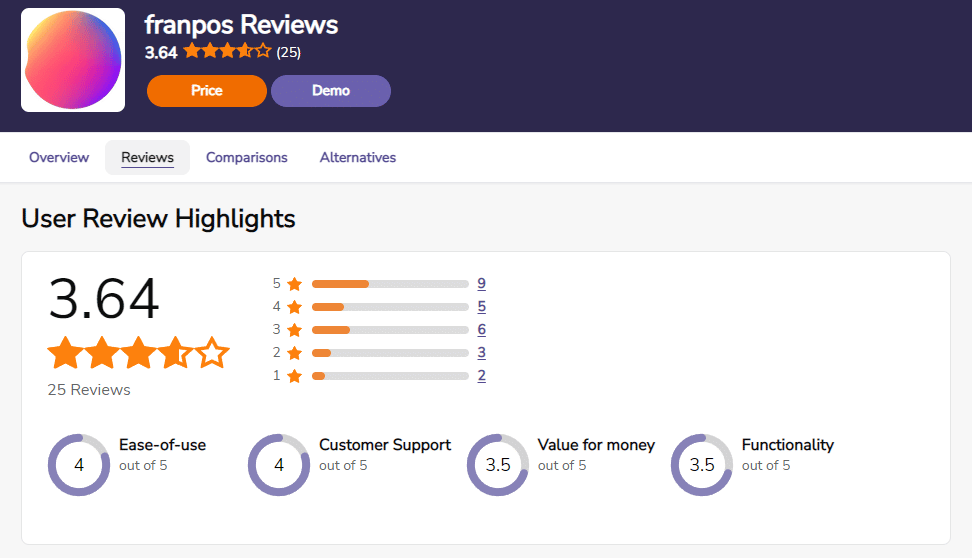Click the Customer Support circular score icon
The height and width of the screenshot is (558, 972).
[x=279, y=465]
